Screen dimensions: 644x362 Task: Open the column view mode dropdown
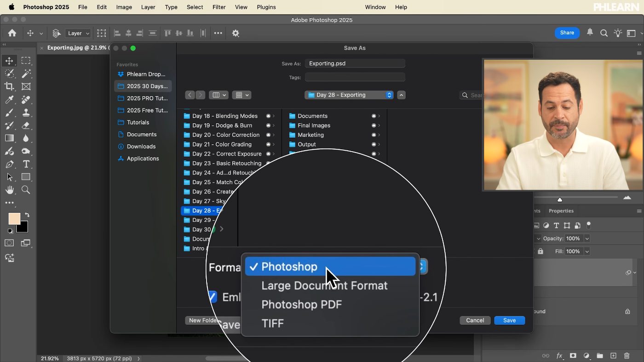click(x=218, y=95)
